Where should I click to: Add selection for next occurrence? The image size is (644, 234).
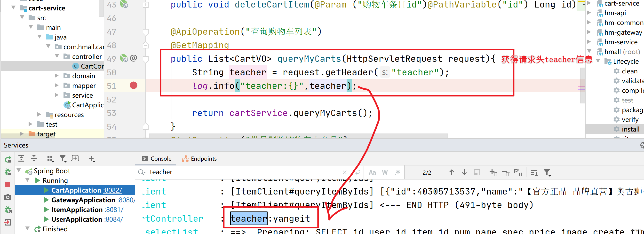pos(493,172)
